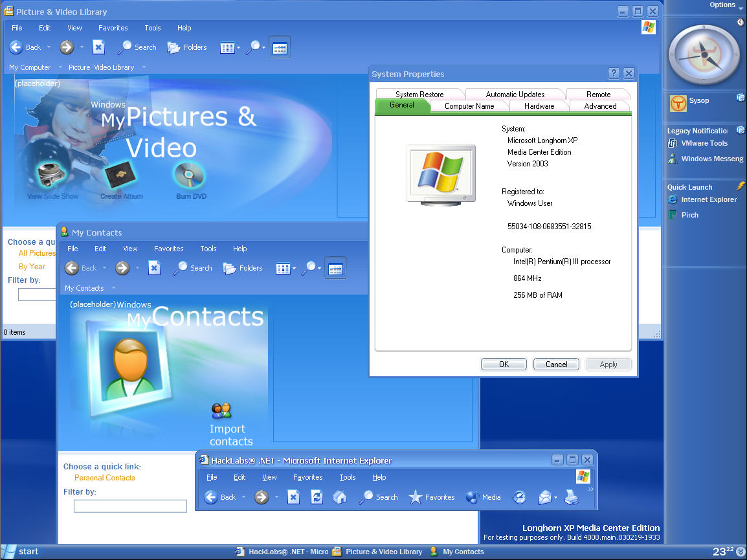Follow the Personal Contacts quick link
747x560 pixels.
point(104,478)
